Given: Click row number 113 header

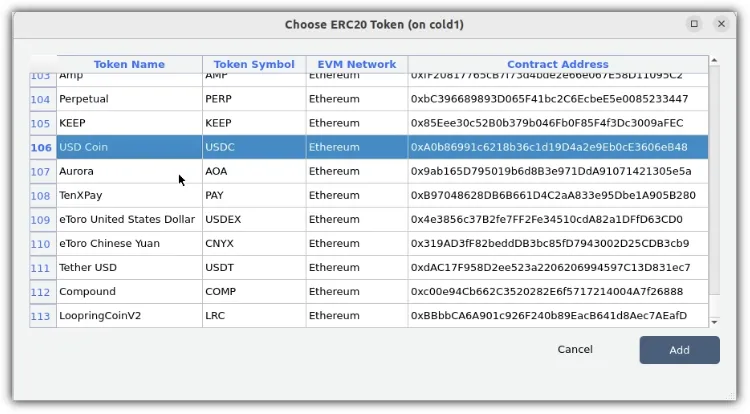Looking at the screenshot, I should [43, 316].
